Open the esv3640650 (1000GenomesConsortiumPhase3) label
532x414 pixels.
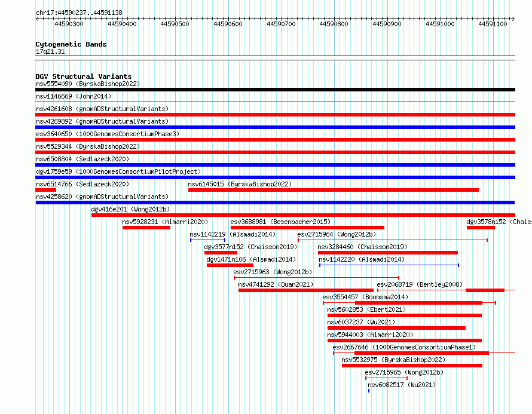pyautogui.click(x=108, y=134)
